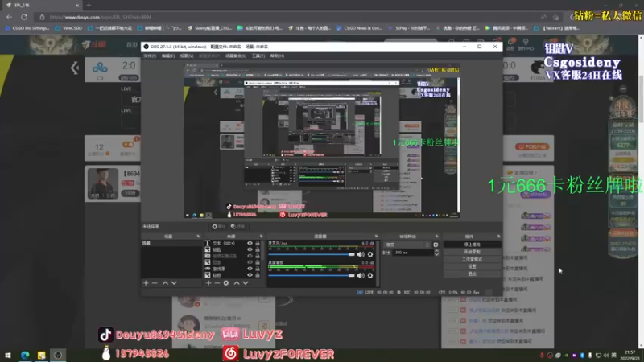Screen dimensions: 644x362
Task: Launch Microsoft Edge from the taskbar
Action: pyautogui.click(x=25, y=355)
